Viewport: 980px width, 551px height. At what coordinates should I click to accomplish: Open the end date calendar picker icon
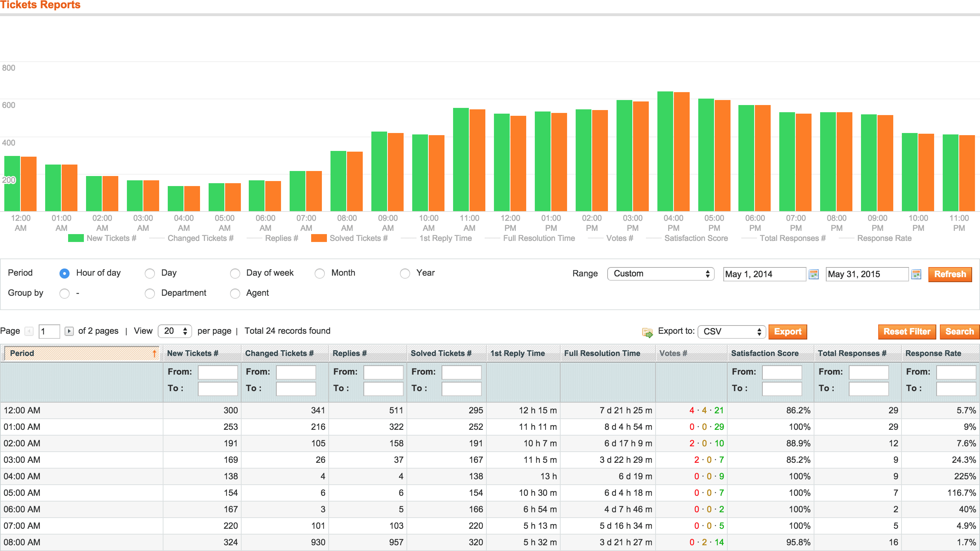click(916, 274)
